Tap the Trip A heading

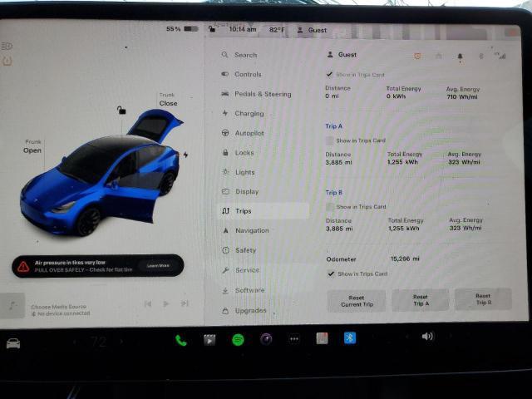[x=334, y=126]
